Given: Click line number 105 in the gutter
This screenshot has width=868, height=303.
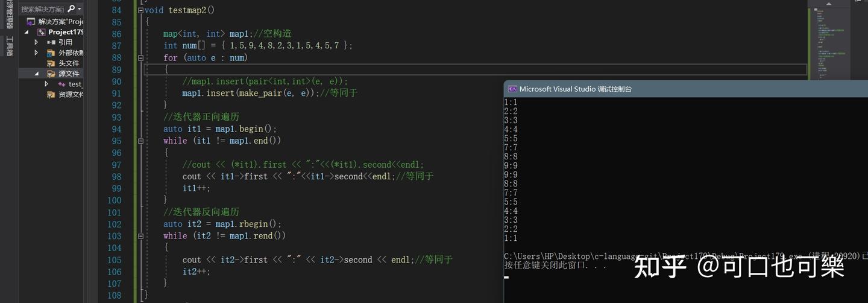Looking at the screenshot, I should [115, 260].
